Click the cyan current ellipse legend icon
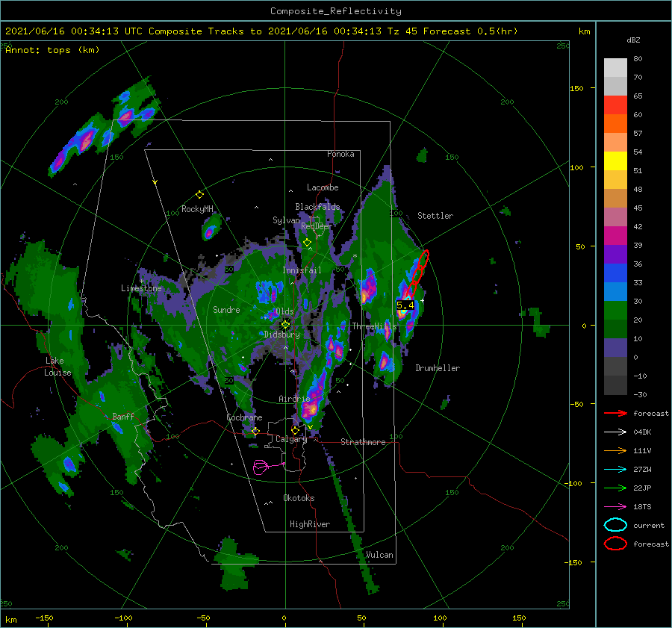This screenshot has width=672, height=628. (x=615, y=525)
